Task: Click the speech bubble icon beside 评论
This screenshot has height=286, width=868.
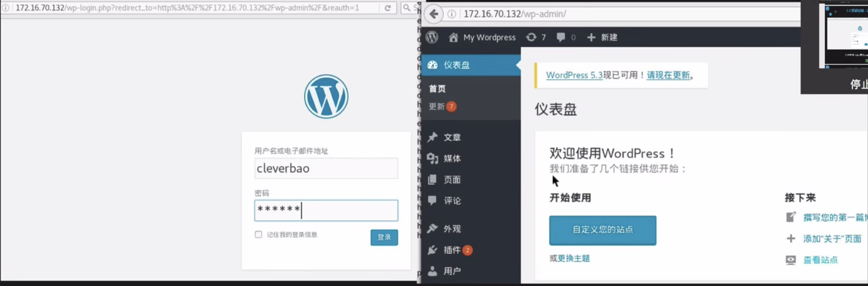Action: pos(432,200)
